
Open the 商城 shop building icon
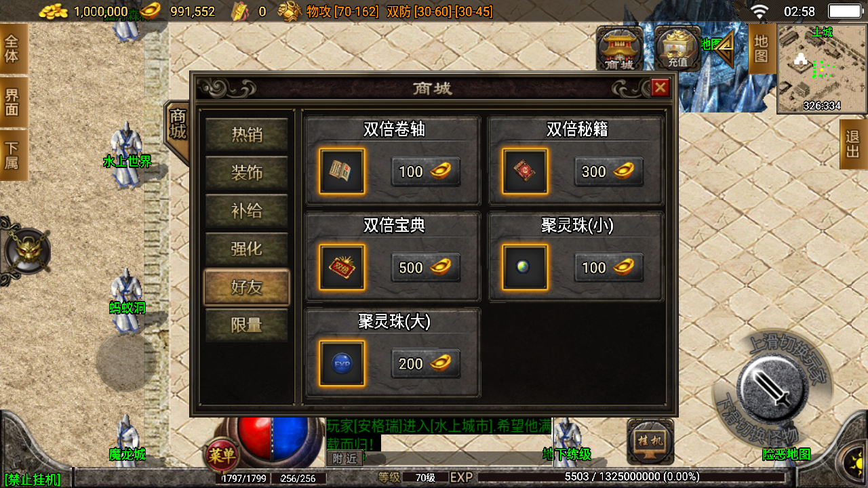point(619,49)
